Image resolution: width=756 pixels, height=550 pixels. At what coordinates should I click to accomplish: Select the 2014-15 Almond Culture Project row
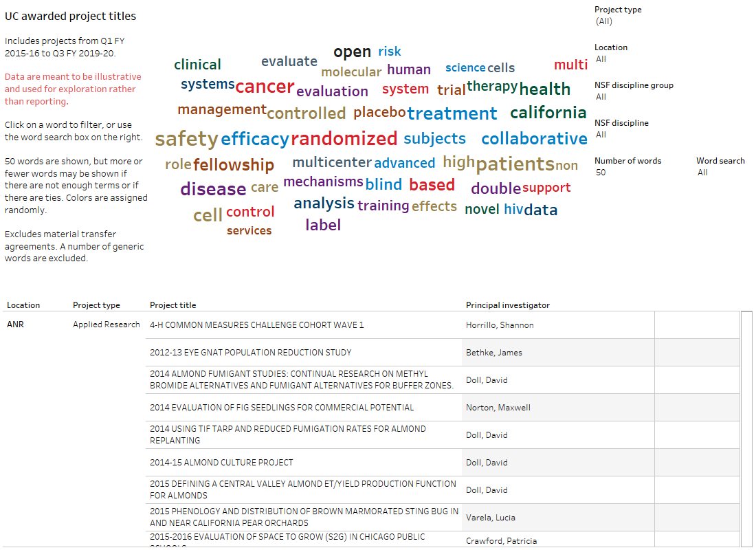[221, 463]
